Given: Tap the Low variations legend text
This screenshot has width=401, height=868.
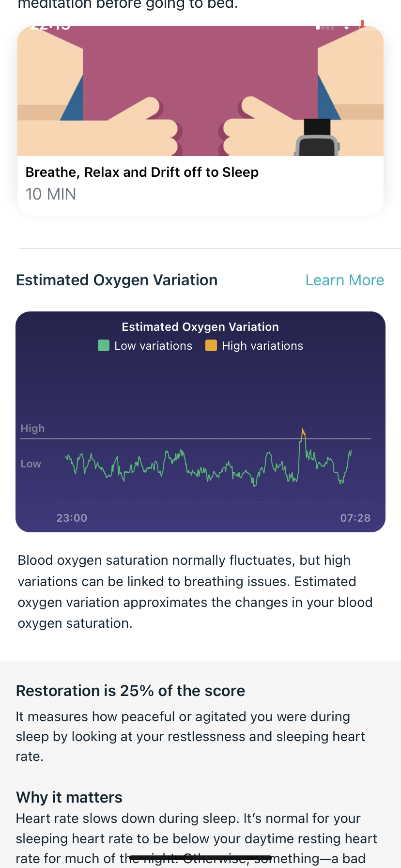Looking at the screenshot, I should coord(153,346).
